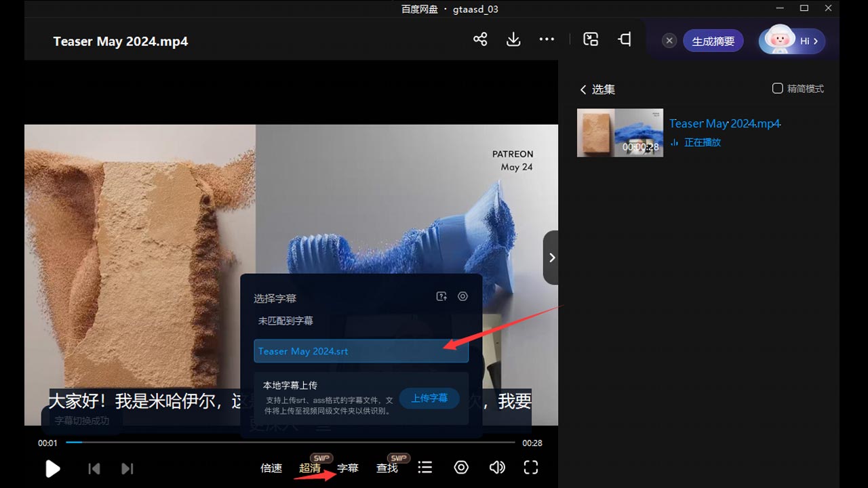Open the 超清 quality selector
The image size is (868, 488).
click(x=310, y=468)
